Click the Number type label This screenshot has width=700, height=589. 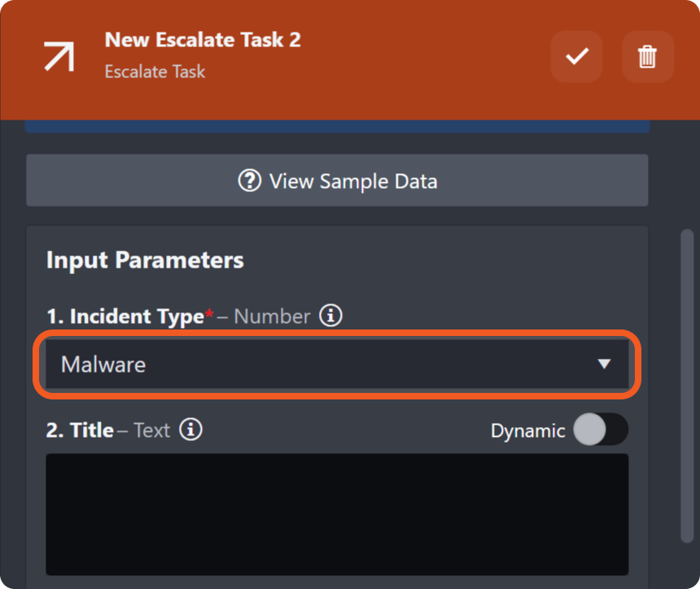[x=272, y=316]
